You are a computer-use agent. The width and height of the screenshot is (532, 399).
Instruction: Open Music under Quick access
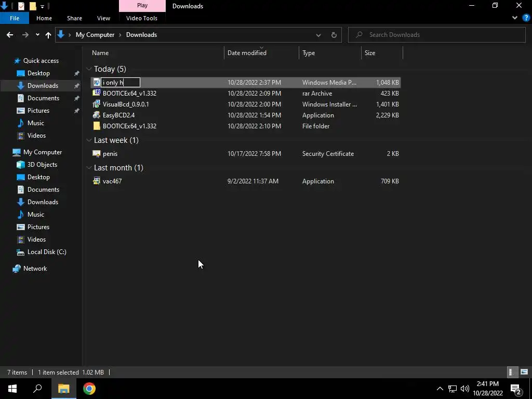pos(36,123)
